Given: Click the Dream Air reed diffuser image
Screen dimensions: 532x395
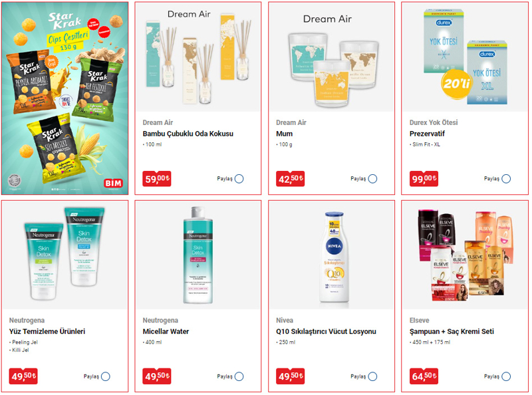Looking at the screenshot, I should pyautogui.click(x=198, y=58).
